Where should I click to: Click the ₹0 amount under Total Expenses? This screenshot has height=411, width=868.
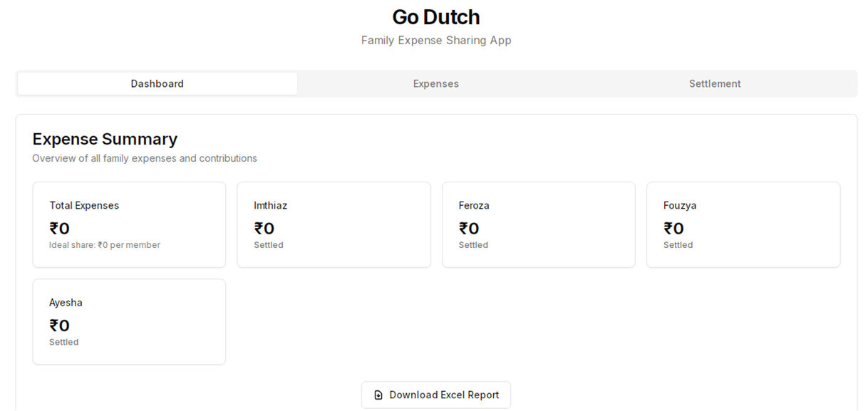60,228
